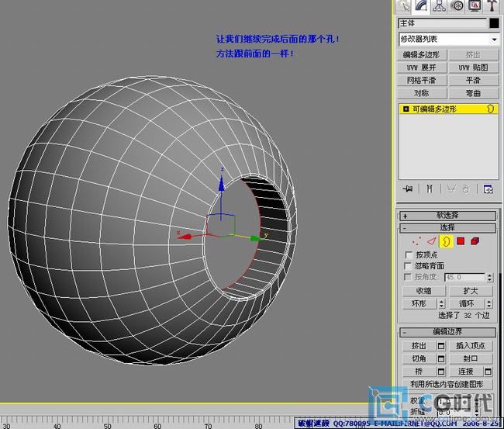Open the Create command panel tab

pyautogui.click(x=404, y=6)
